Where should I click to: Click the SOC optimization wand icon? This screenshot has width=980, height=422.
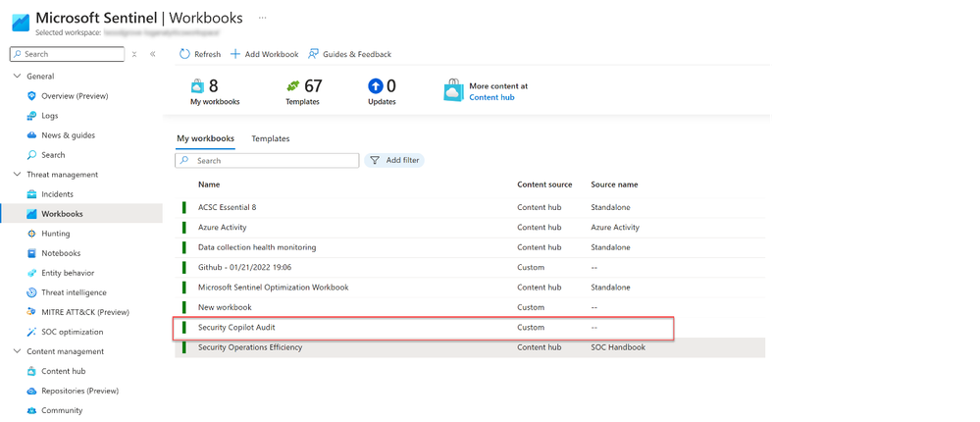click(x=31, y=332)
